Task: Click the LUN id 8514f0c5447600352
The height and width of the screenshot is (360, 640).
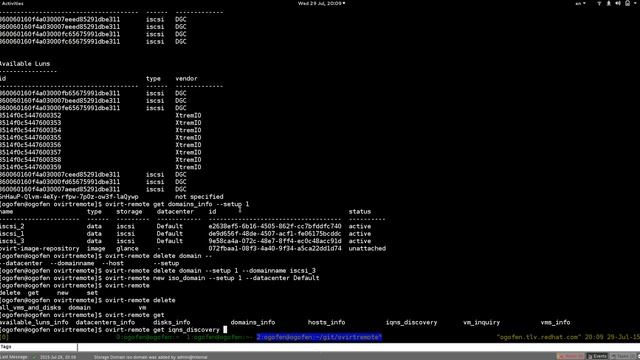Action: [31, 116]
